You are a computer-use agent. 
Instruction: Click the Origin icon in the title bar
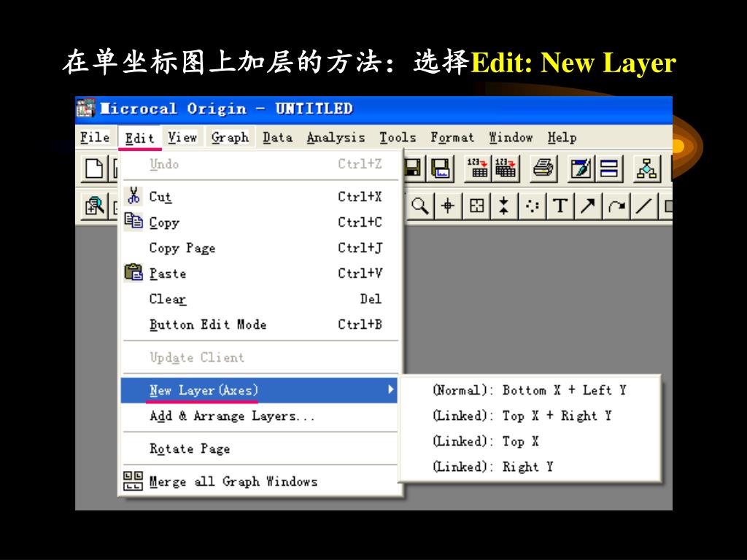click(x=86, y=108)
